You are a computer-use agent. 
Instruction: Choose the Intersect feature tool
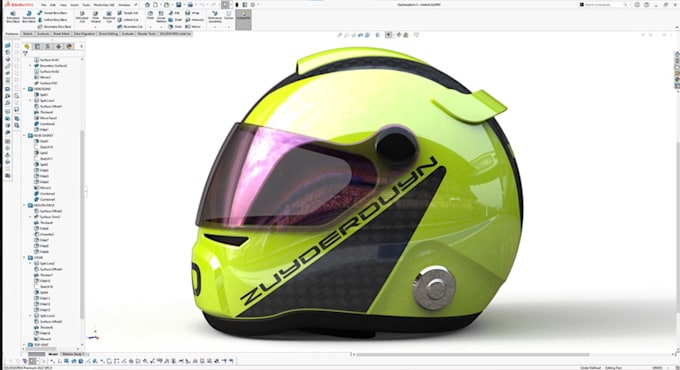point(194,20)
